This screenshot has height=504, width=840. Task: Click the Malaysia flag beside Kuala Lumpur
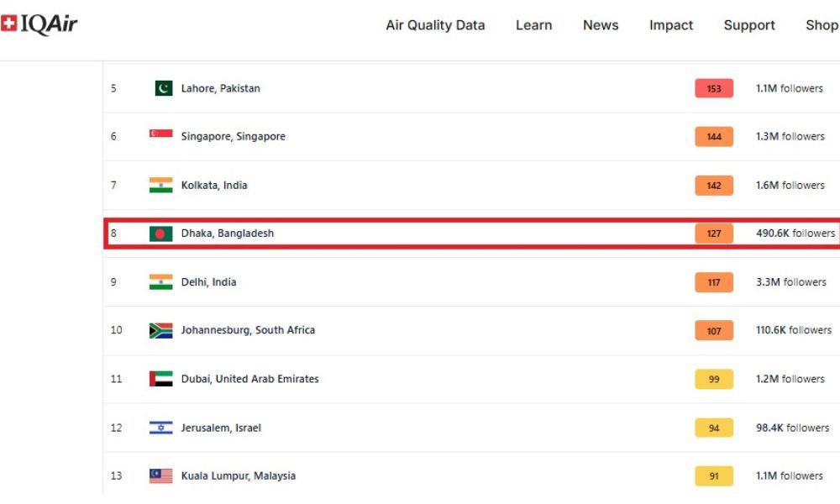pyautogui.click(x=160, y=475)
